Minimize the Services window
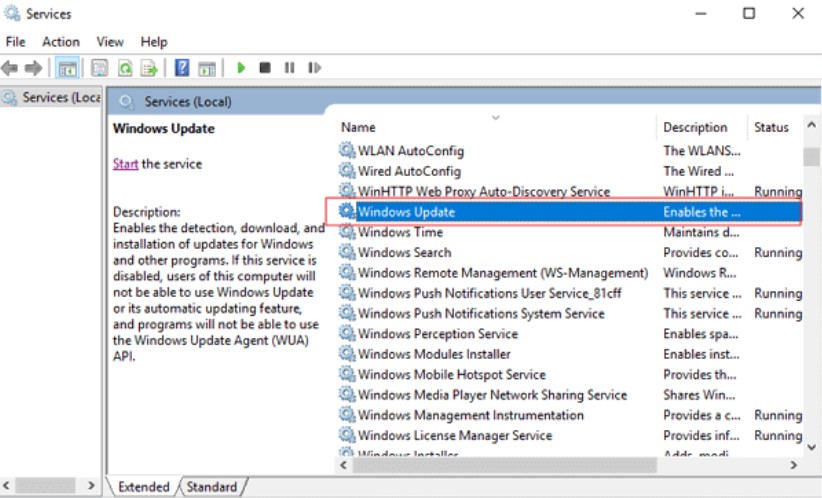 pos(701,14)
